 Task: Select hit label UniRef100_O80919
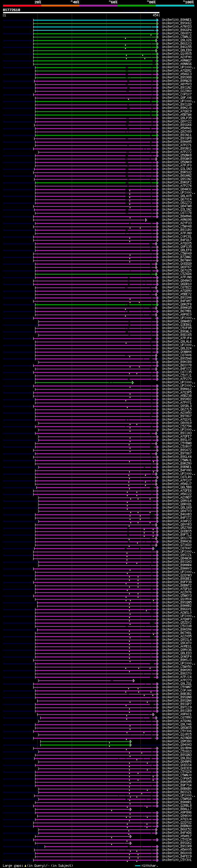176,423
